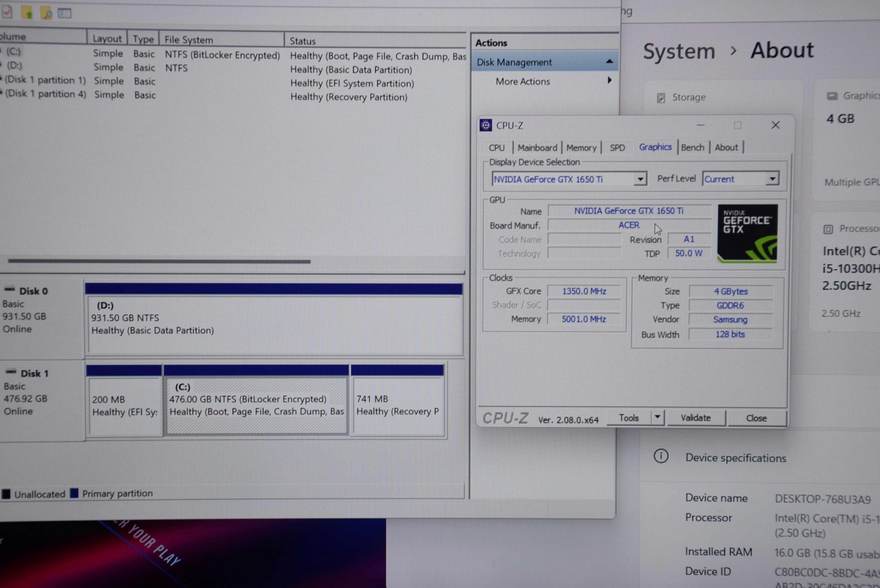Image resolution: width=880 pixels, height=588 pixels.
Task: Click the properties window toolbar icon
Action: pyautogui.click(x=65, y=13)
